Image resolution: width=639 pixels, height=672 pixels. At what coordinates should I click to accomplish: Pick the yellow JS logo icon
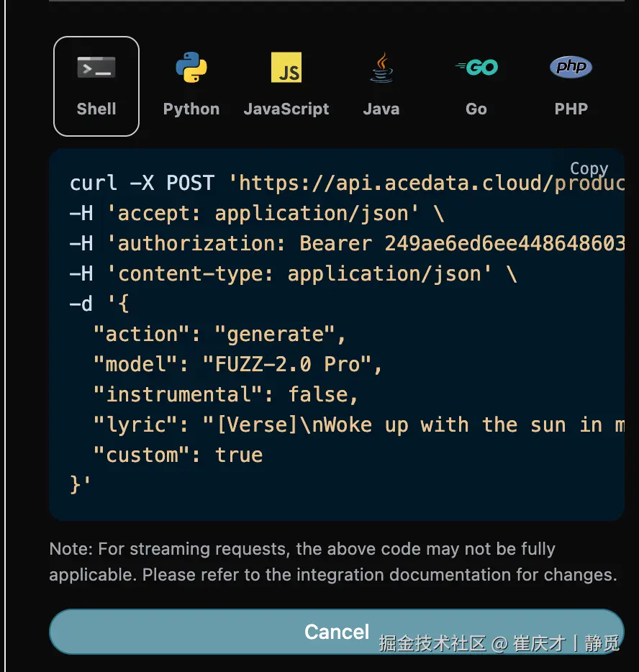286,68
